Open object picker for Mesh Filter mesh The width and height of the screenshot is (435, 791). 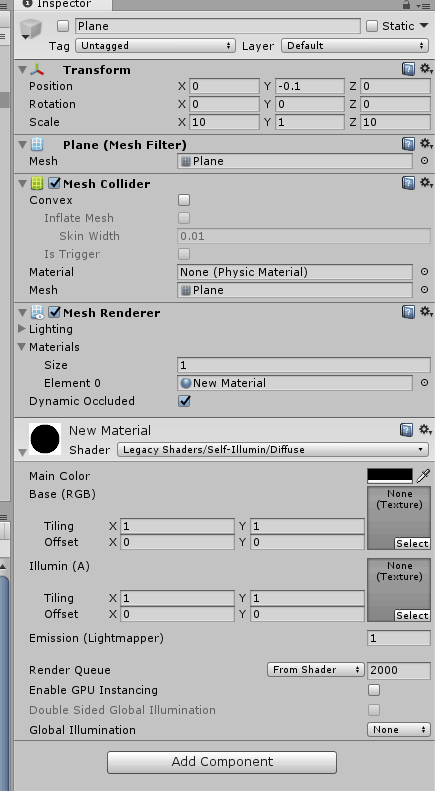424,161
